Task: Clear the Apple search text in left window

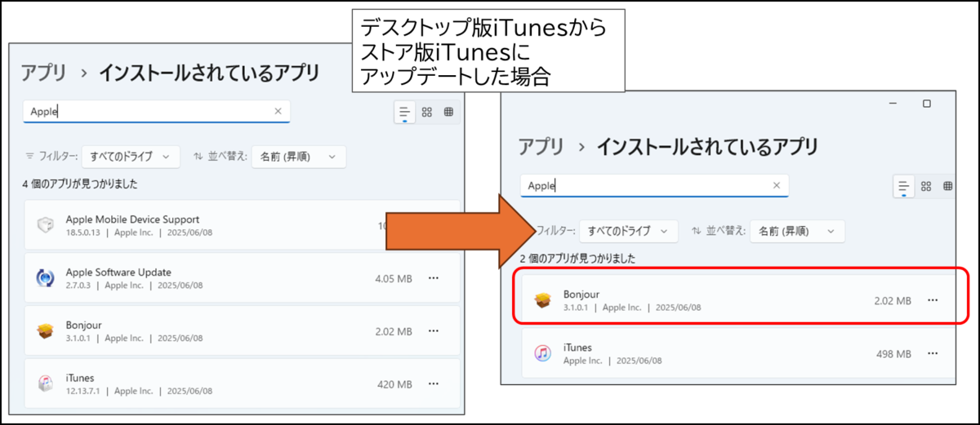Action: [x=278, y=111]
